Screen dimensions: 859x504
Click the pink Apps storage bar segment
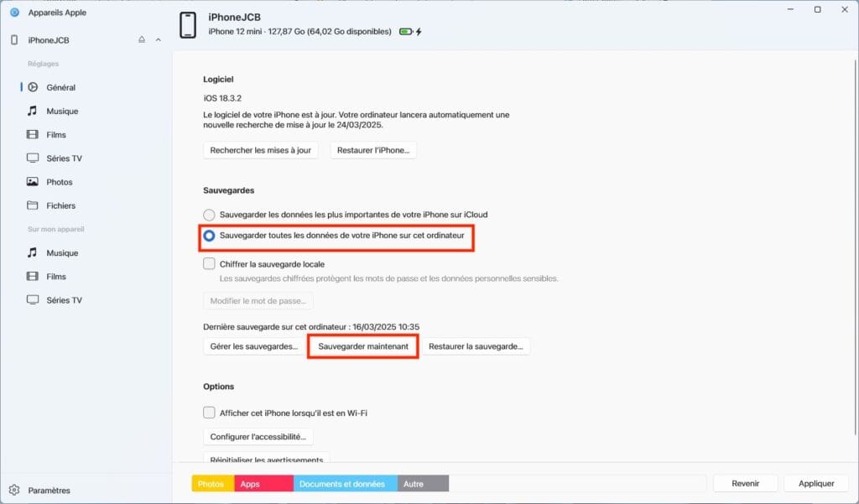tap(264, 484)
